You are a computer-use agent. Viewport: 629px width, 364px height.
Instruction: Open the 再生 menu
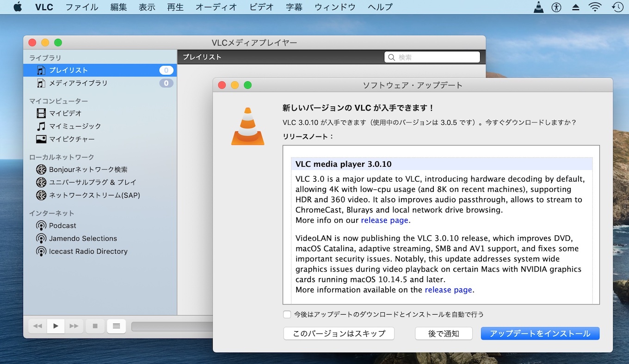click(175, 7)
